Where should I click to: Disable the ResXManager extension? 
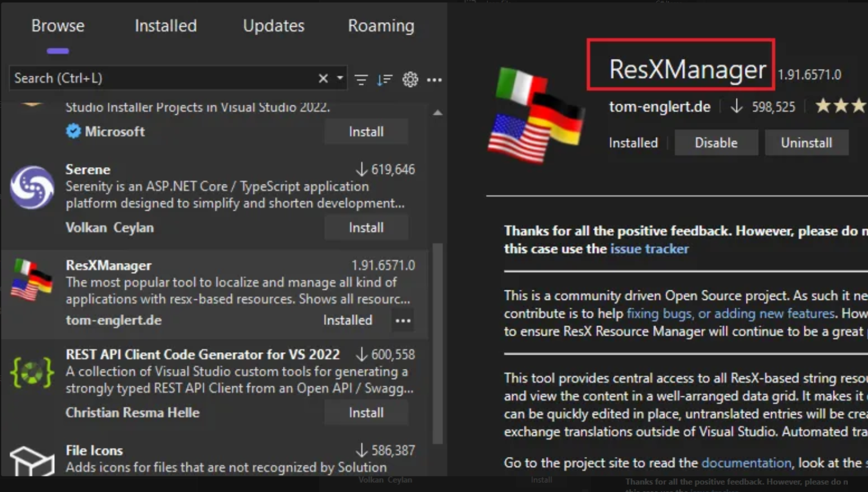[x=716, y=143]
